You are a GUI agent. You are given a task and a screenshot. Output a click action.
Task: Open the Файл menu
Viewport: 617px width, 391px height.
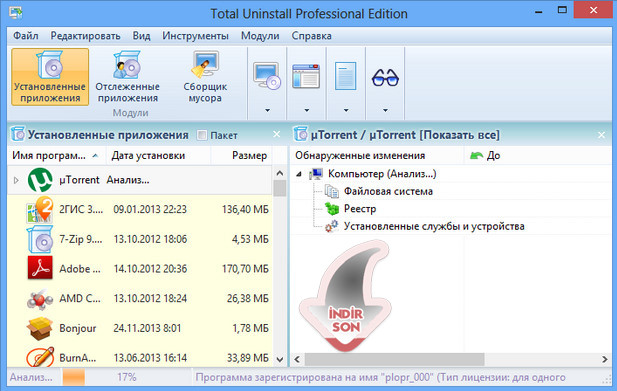(26, 36)
